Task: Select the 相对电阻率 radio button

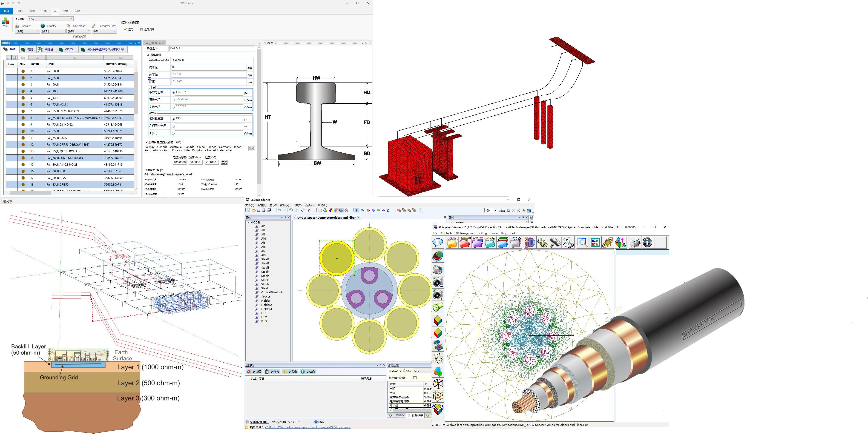Action: click(x=173, y=93)
